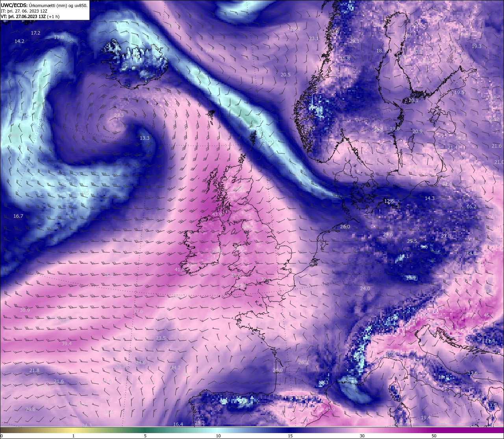Click the VT valid time line 13Z
The width and height of the screenshot is (504, 439).
tap(30, 17)
